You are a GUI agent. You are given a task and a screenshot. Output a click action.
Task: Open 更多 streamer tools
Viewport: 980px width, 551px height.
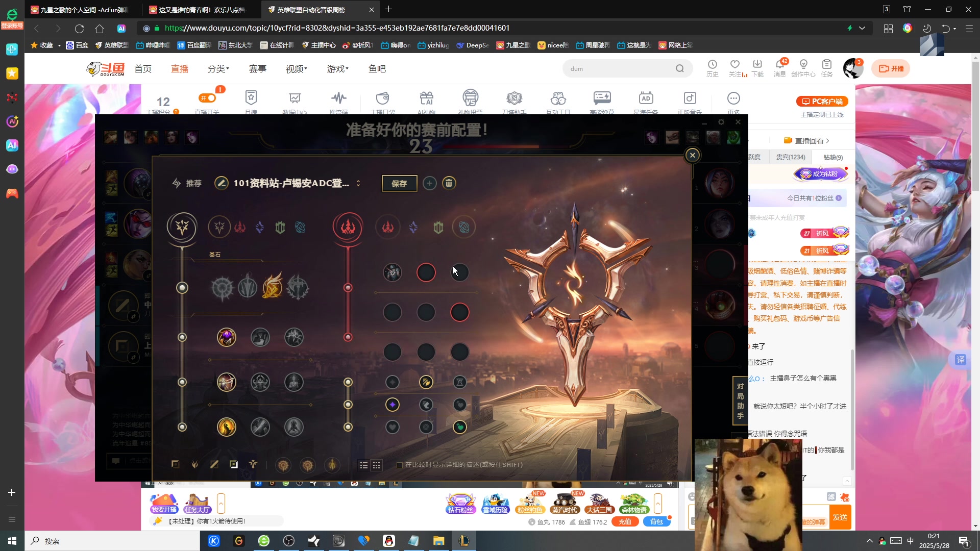pos(733,103)
